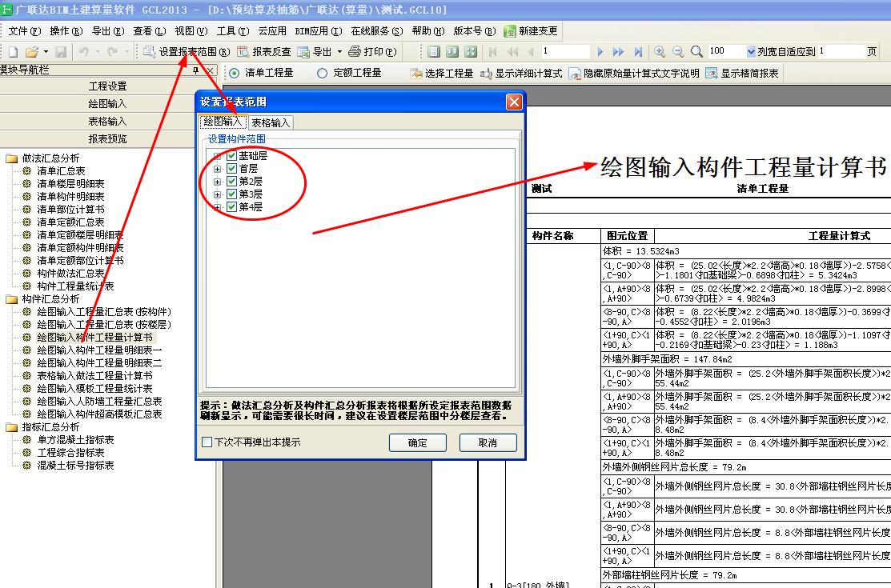This screenshot has height=588, width=891.
Task: Open the BIM应用 menu
Action: (x=319, y=31)
